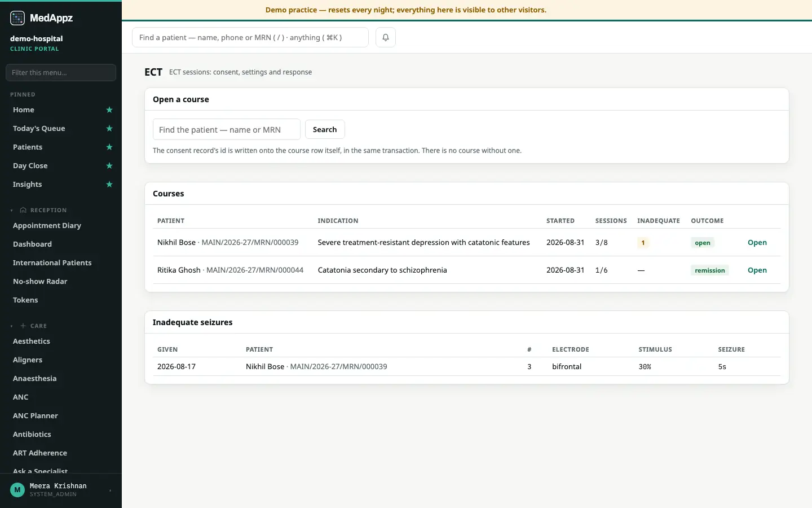Open Ritika Ghosh's ECT course
812x508 pixels.
757,270
